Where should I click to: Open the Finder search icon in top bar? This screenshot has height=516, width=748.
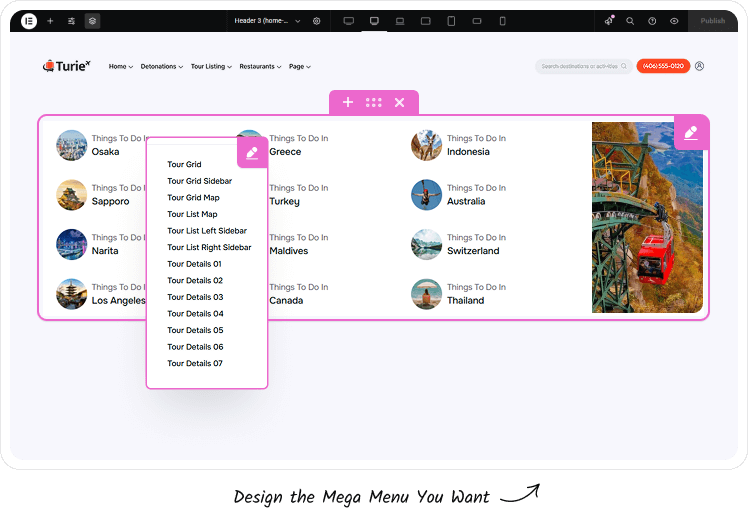(x=630, y=20)
